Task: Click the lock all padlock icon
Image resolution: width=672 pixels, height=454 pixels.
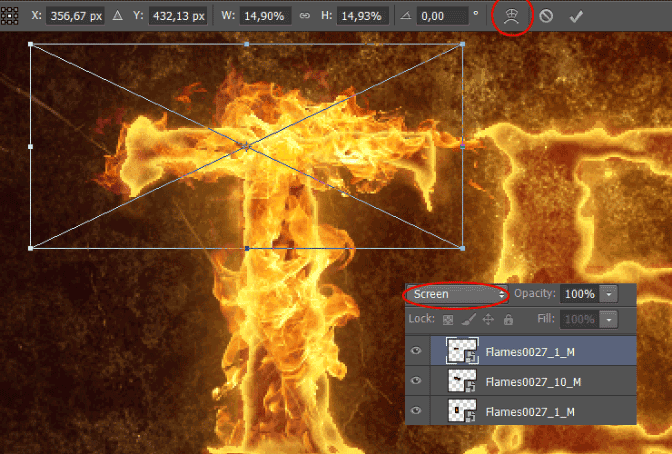Action: 508,319
